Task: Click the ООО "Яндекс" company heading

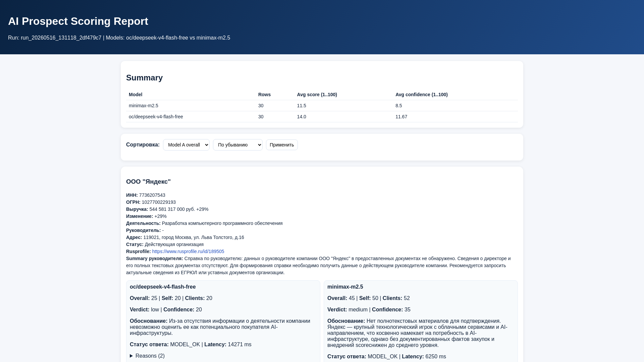Action: tap(148, 182)
